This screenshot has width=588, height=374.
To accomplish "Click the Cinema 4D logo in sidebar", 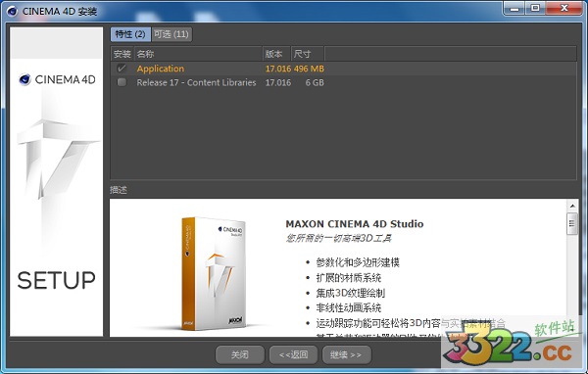I will point(57,79).
